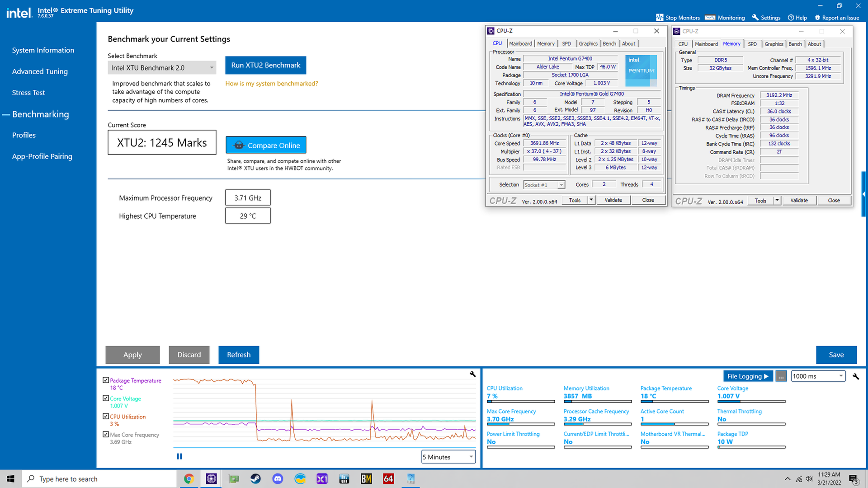The image size is (868, 488).
Task: Click File Logging button
Action: 748,376
